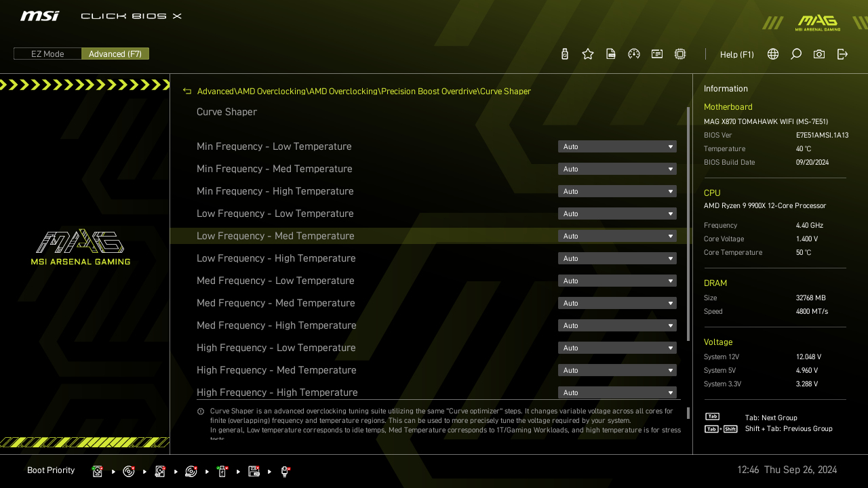
Task: Open Min Frequency - High Temperature dropdown
Action: [617, 191]
